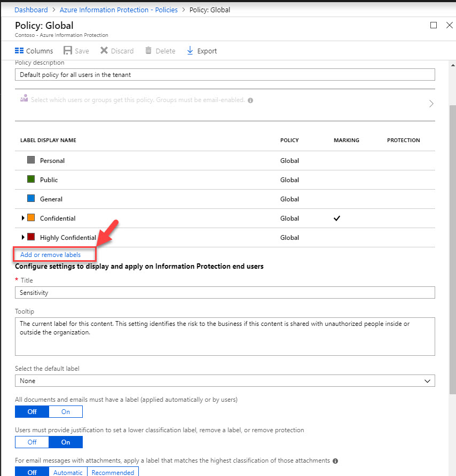Image resolution: width=456 pixels, height=476 pixels.
Task: Go to Dashboard breadcrumb
Action: pyautogui.click(x=32, y=10)
